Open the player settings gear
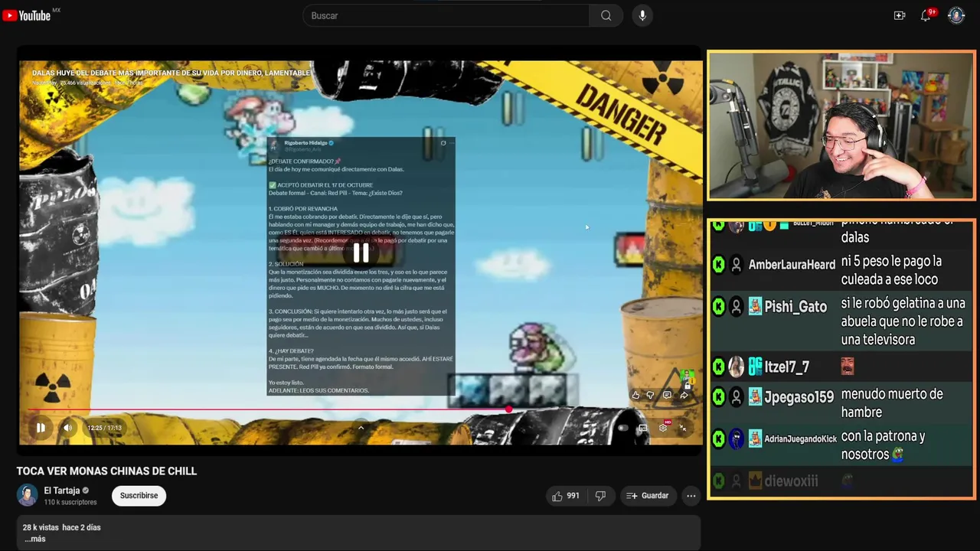Viewport: 980px width, 551px height. (663, 428)
